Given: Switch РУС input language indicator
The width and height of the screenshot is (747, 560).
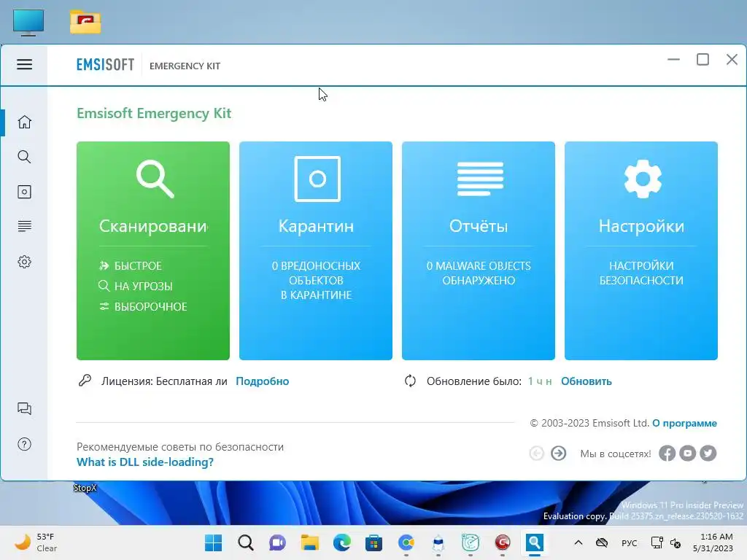Looking at the screenshot, I should [x=630, y=542].
